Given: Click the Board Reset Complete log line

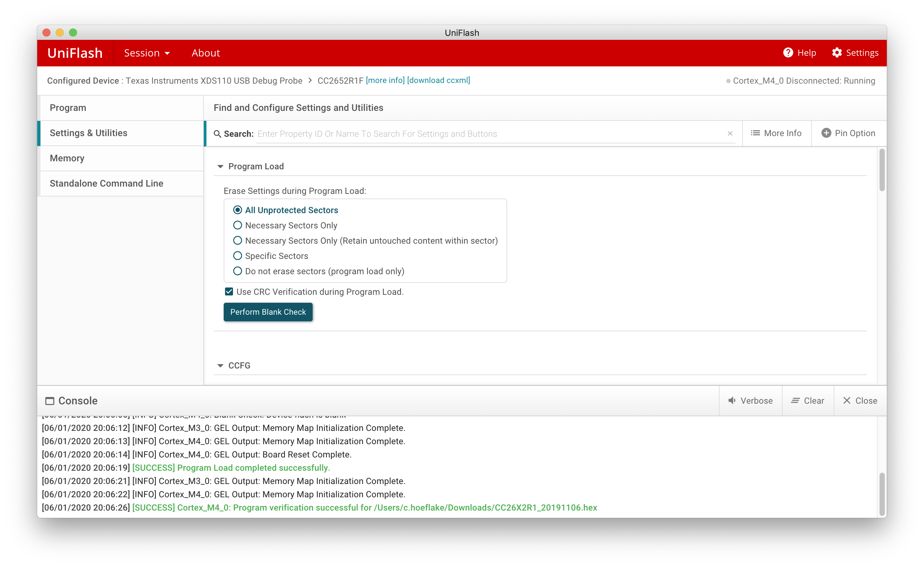Looking at the screenshot, I should 196,454.
